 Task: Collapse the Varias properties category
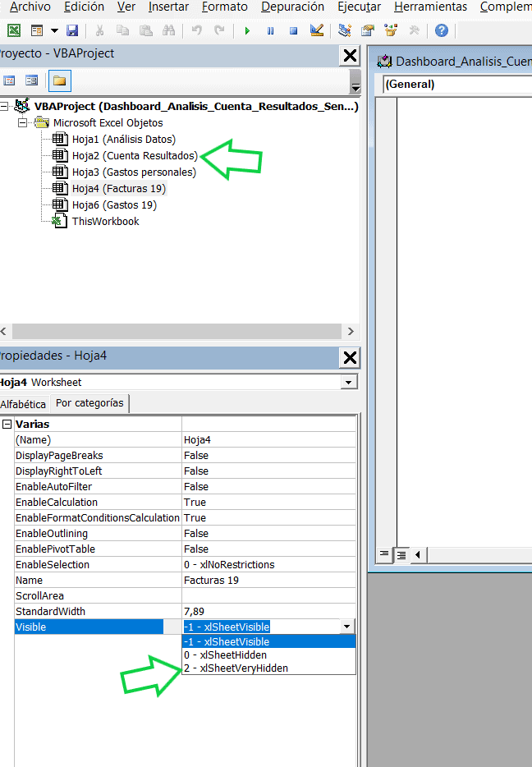(7, 424)
